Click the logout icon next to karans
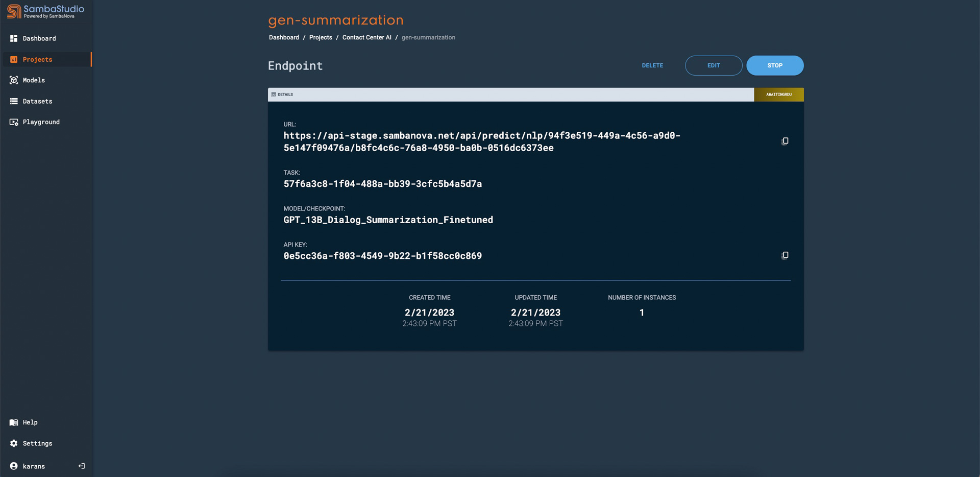The image size is (980, 477). point(82,466)
